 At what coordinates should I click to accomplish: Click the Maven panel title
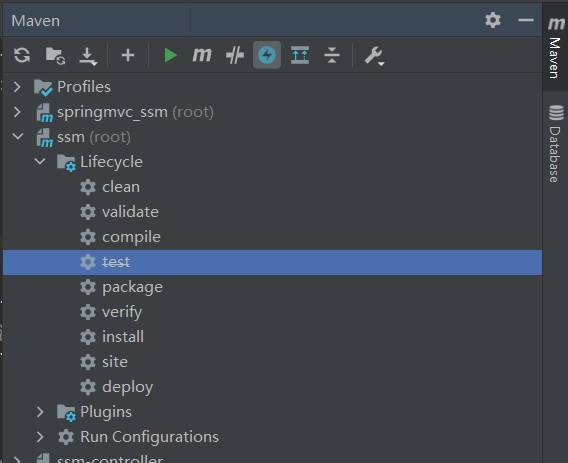coord(36,21)
